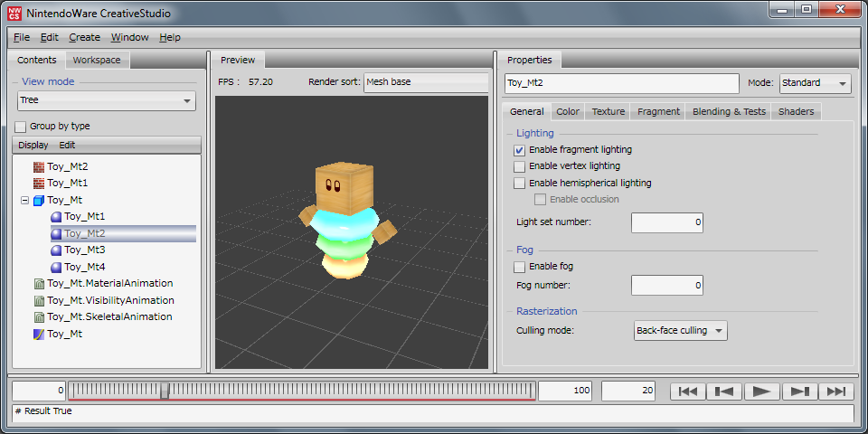
Task: Collapse the Toy_Mt model tree node
Action: (24, 200)
